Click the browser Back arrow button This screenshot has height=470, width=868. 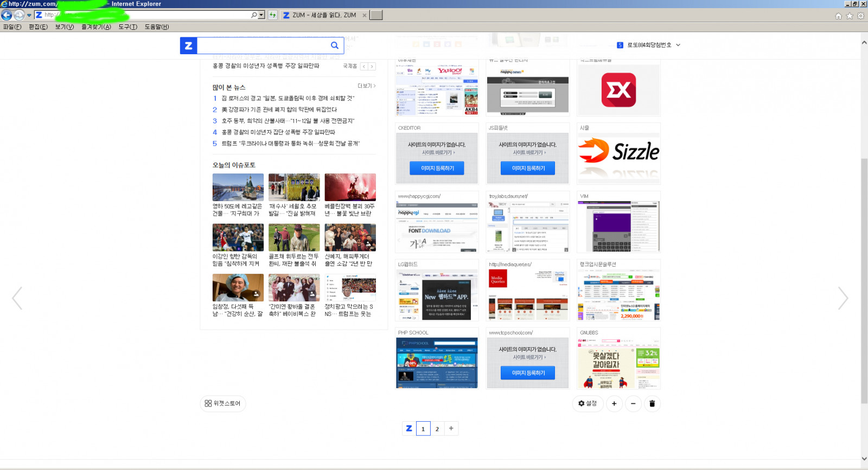[x=7, y=15]
